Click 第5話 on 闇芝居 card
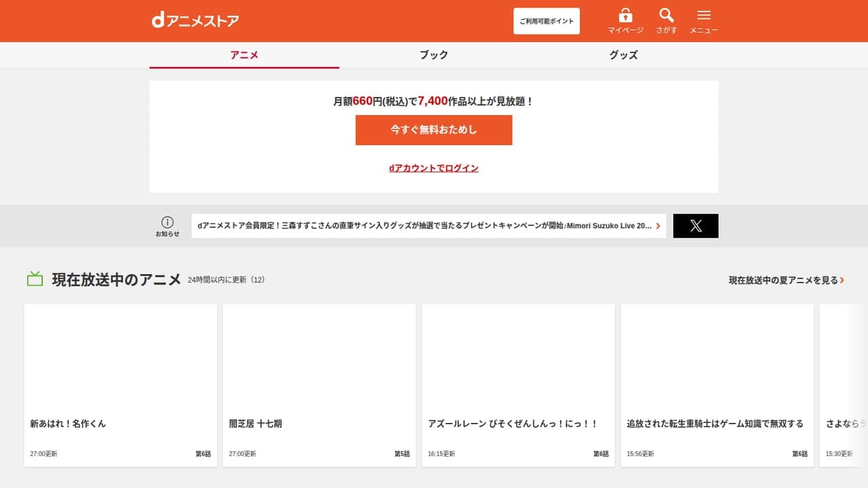 pos(402,454)
